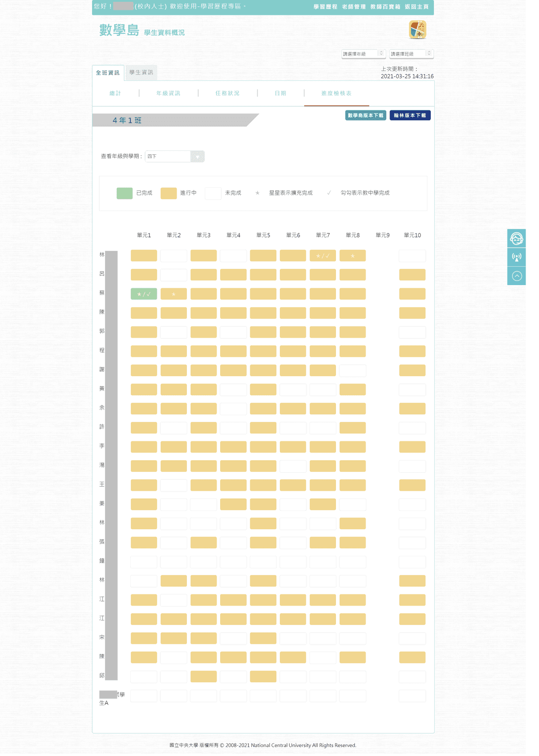Click the Math Island map logo icon
This screenshot has height=756, width=539.
click(418, 30)
